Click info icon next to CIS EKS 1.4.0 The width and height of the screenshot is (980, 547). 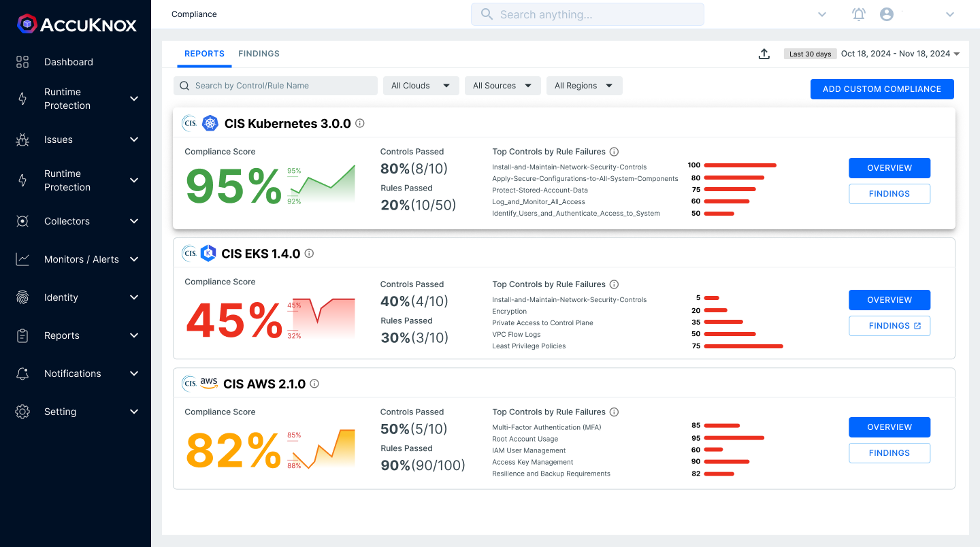click(309, 253)
